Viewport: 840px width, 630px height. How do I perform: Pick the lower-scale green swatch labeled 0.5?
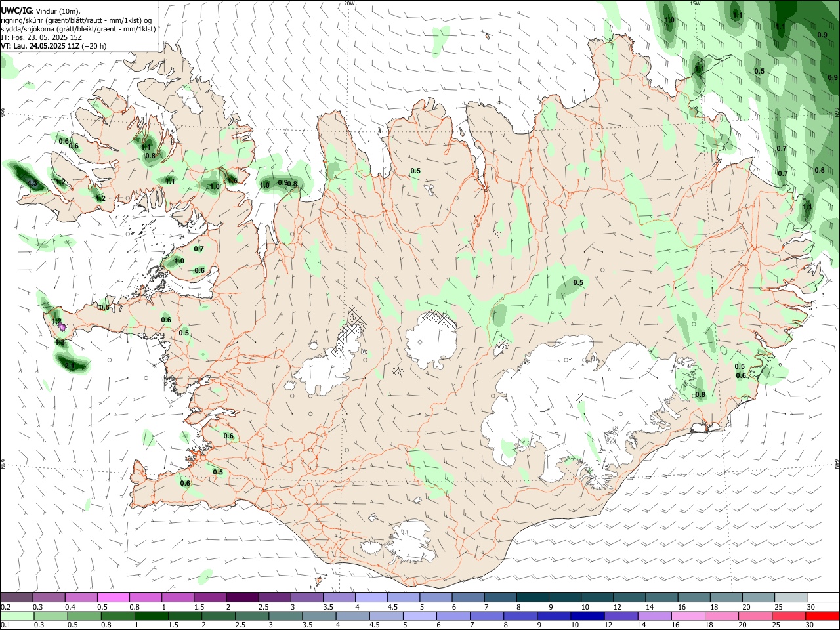tap(84, 616)
